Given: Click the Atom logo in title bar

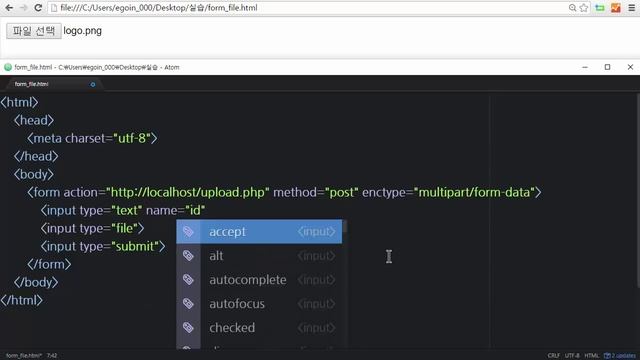Looking at the screenshot, I should coord(8,67).
